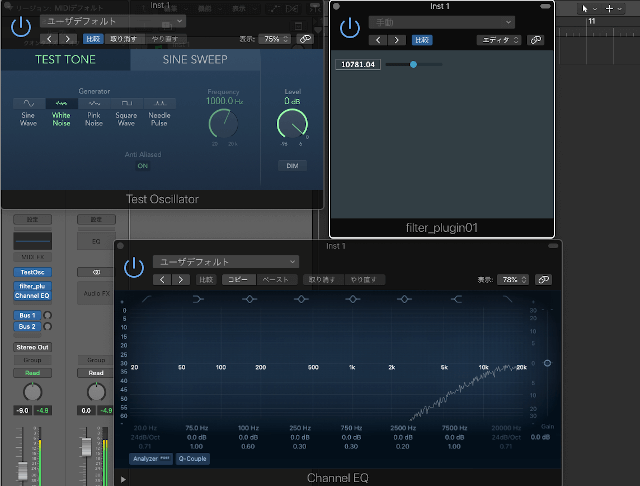Click filter_plugin01 frequency slider handle

[x=413, y=64]
